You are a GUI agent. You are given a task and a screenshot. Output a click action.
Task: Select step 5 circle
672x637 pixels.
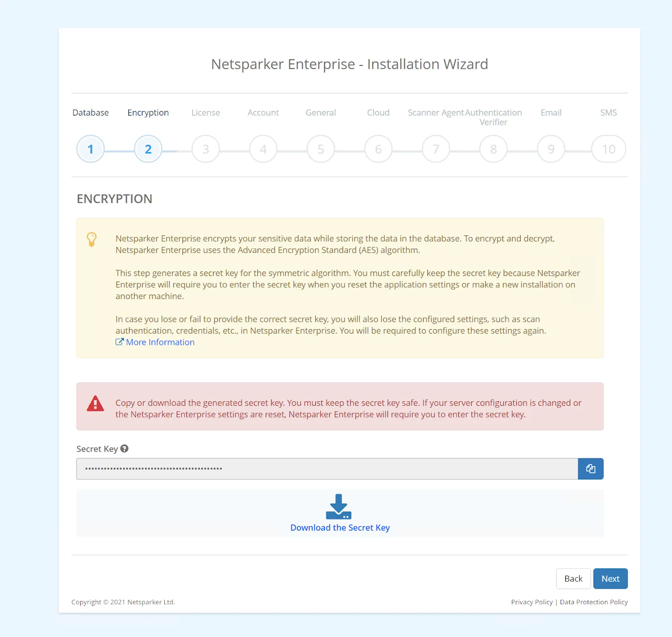coord(321,149)
